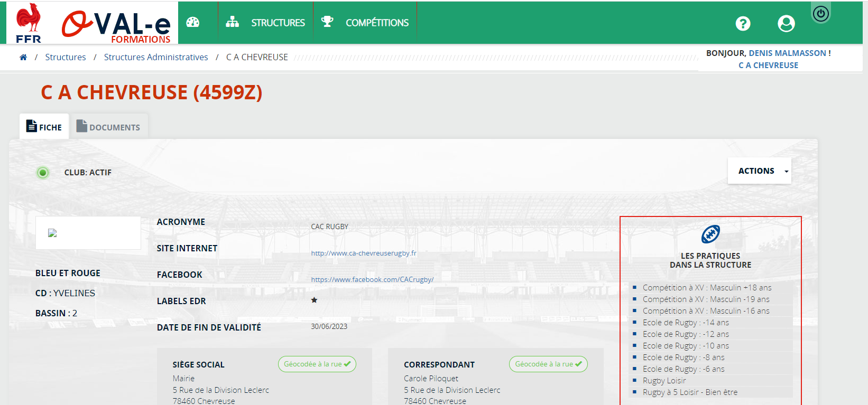Click the Fiche document icon

(x=32, y=126)
